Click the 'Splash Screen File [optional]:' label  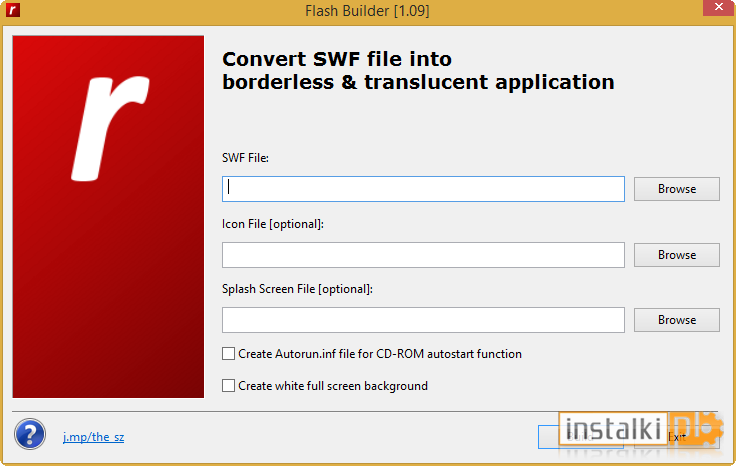point(297,289)
